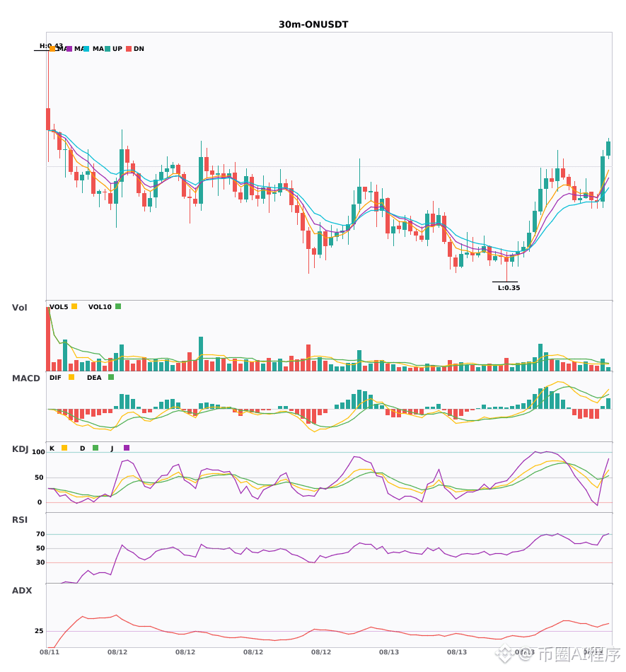Click the candle wick marked L:0.35

506,270
